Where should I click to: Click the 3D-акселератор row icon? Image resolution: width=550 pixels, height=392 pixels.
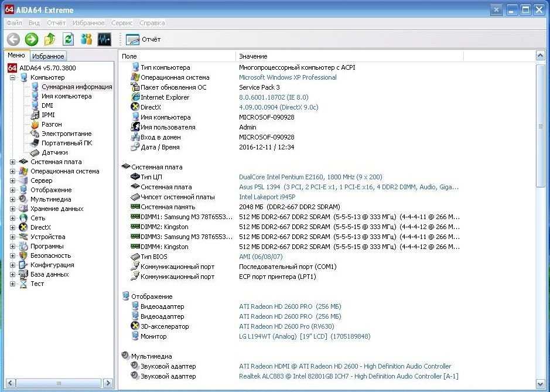(135, 326)
